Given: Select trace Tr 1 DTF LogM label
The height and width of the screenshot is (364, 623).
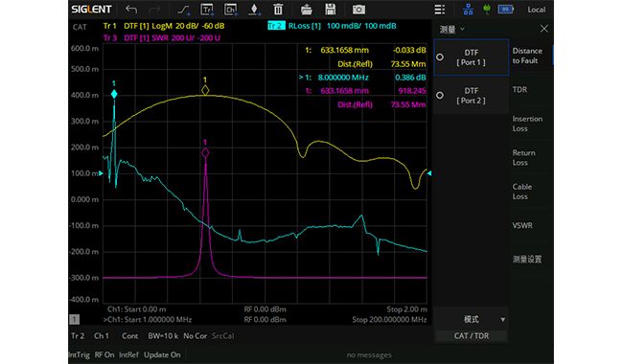Looking at the screenshot, I should (164, 26).
